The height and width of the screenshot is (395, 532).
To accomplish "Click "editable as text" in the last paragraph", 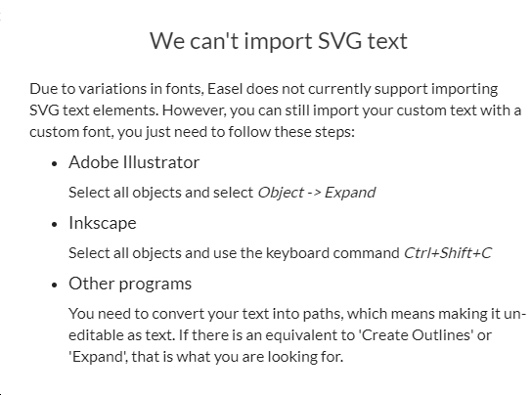I will point(121,335).
